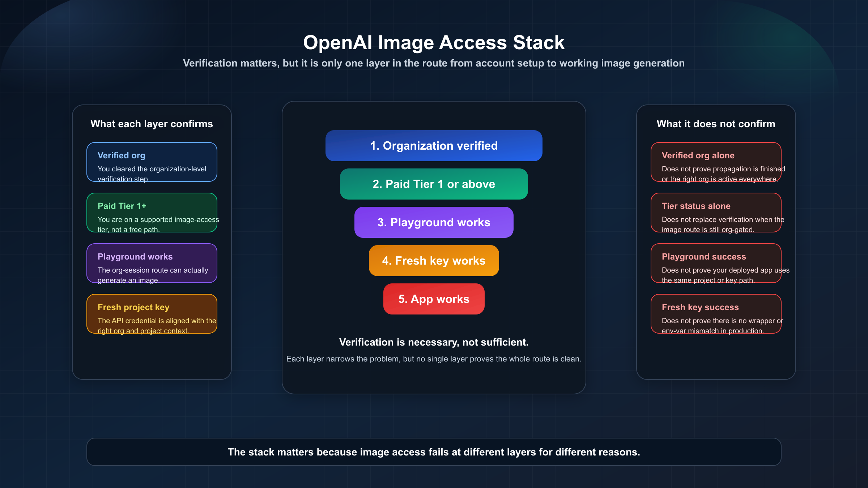Image resolution: width=868 pixels, height=488 pixels.
Task: Open the Verified org card
Action: [152, 162]
